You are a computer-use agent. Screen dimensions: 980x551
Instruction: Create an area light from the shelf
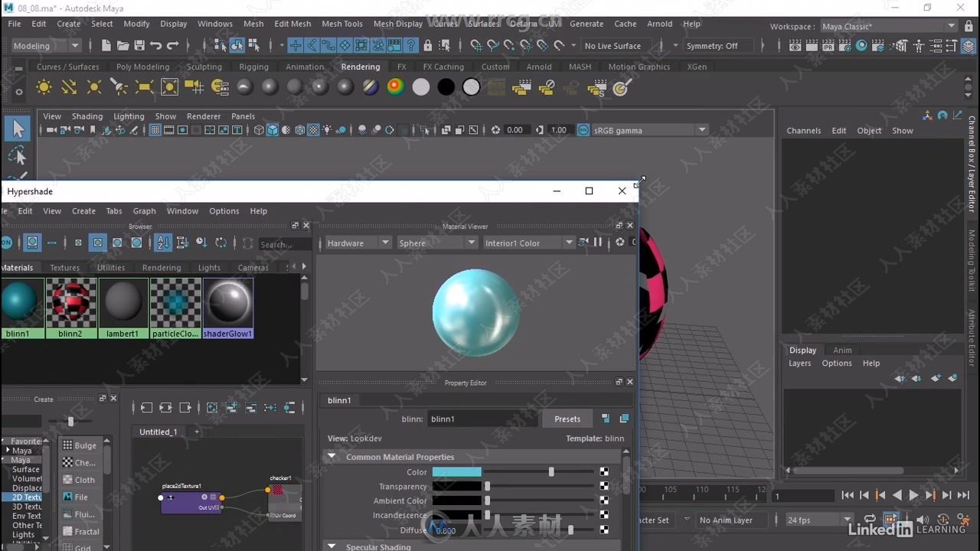(x=144, y=87)
